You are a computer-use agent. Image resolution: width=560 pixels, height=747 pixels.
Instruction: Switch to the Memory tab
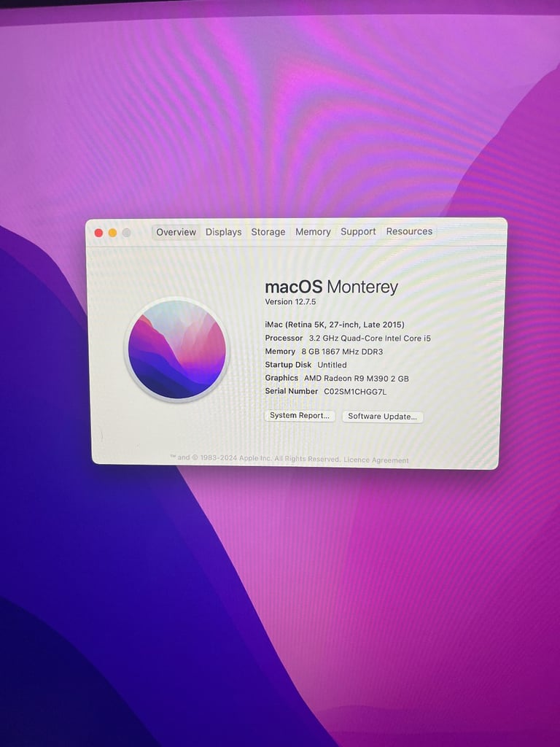(x=313, y=231)
